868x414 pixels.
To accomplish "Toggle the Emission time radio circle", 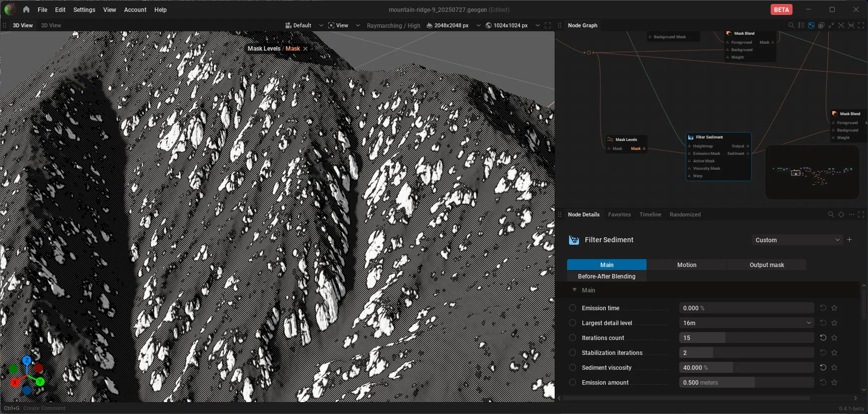I will point(573,308).
